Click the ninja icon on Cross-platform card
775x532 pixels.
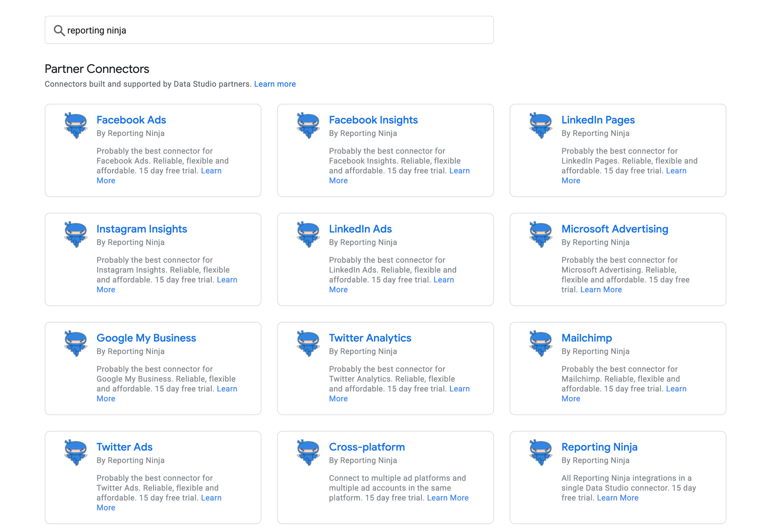308,453
